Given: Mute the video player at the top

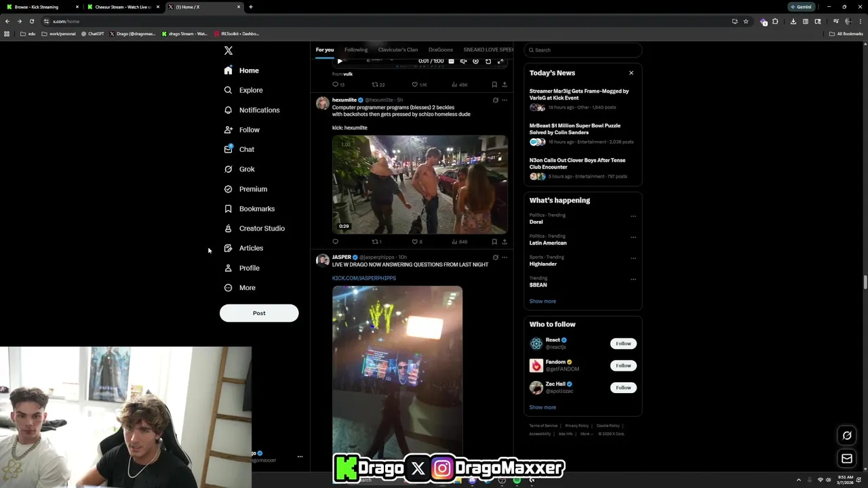Looking at the screenshot, I should [463, 61].
